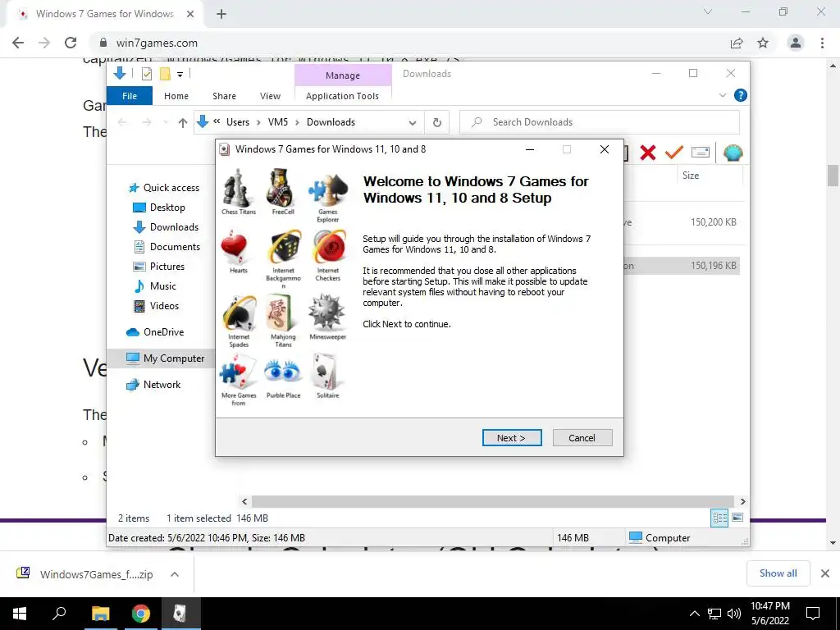Image resolution: width=840 pixels, height=630 pixels.
Task: Open options for downloaded zip file
Action: [175, 574]
